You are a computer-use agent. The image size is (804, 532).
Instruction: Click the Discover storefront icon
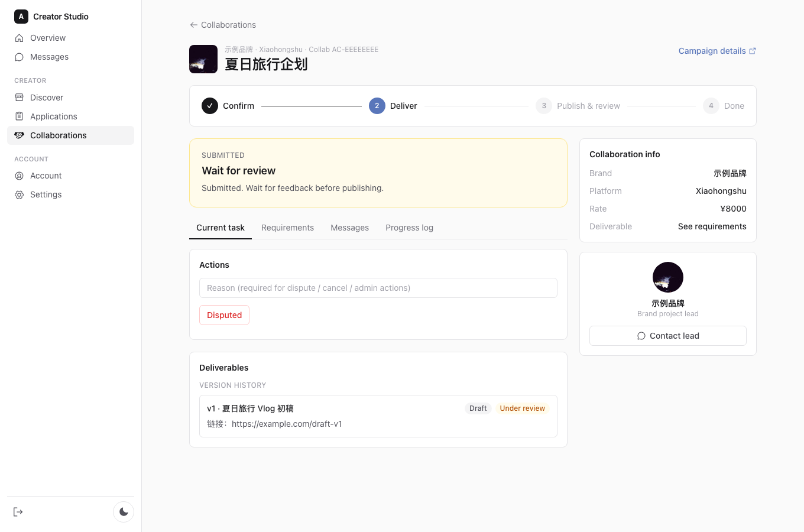[19, 98]
